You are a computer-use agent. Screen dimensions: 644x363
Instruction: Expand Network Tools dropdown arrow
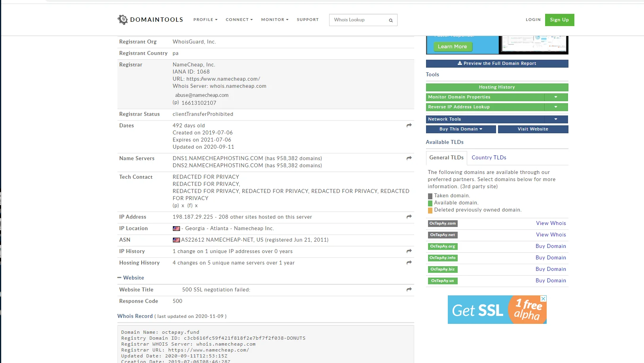pos(556,119)
